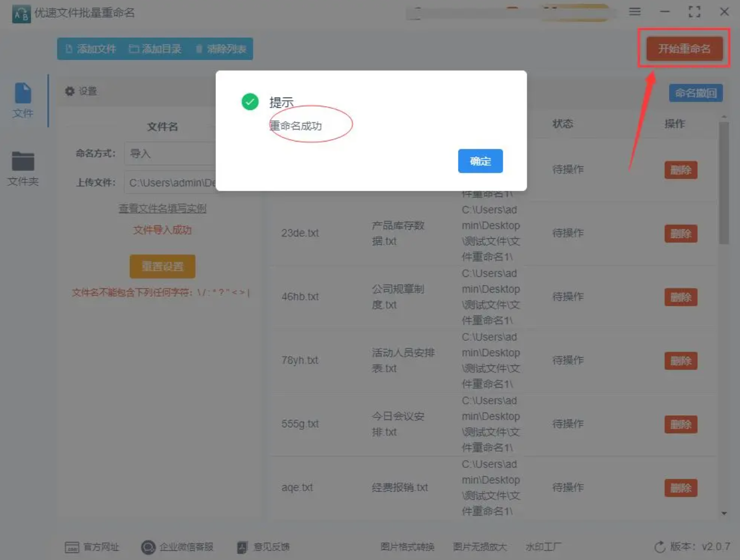Click the scrollbar down arrow
The width and height of the screenshot is (740, 560).
[x=724, y=513]
